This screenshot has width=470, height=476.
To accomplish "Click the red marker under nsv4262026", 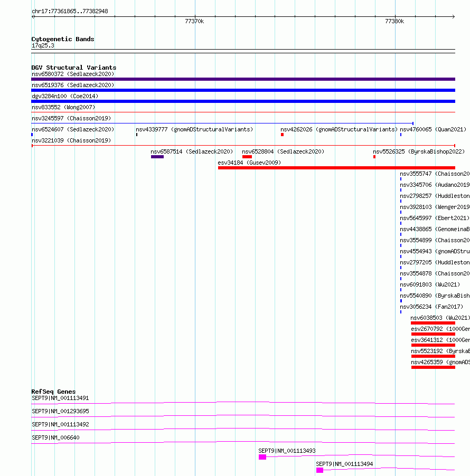I will [282, 135].
